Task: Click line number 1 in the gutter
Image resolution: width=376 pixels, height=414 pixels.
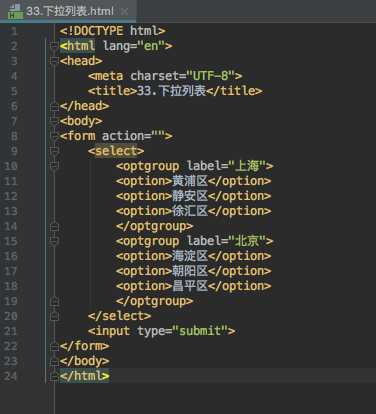Action: [x=14, y=31]
